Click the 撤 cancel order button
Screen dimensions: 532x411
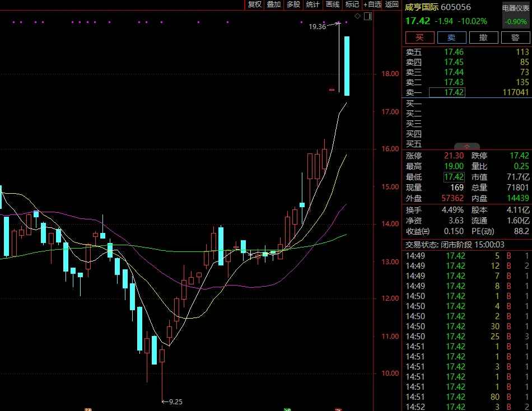[x=483, y=38]
